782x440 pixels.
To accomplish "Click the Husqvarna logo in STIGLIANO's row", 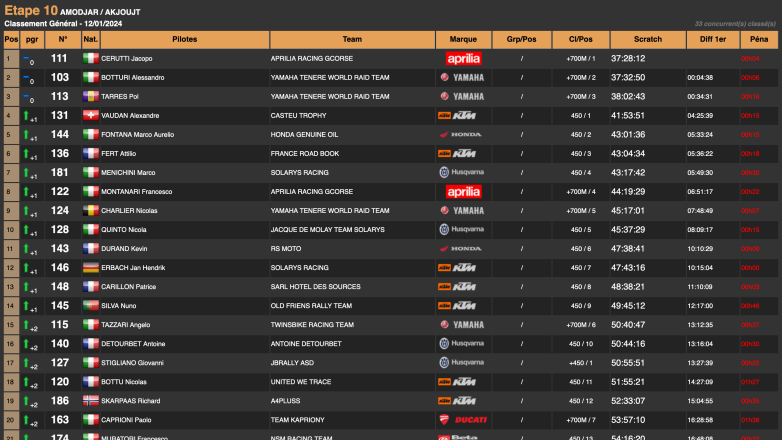I will 461,363.
